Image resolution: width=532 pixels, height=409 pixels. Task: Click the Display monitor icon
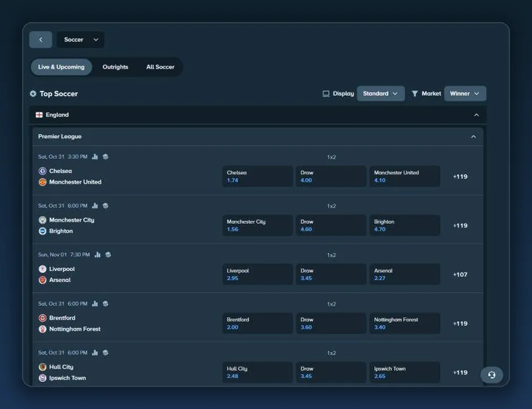(326, 93)
